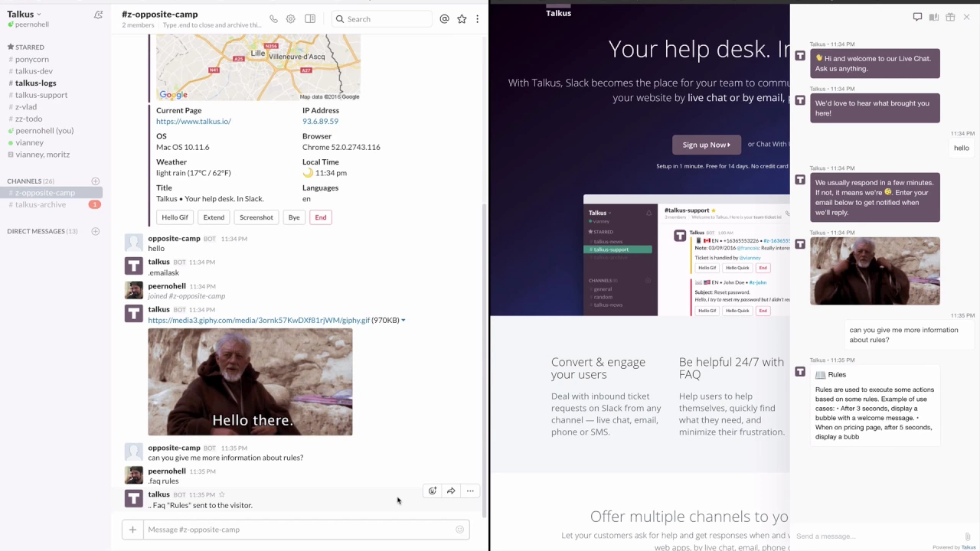Click the paperclip attach icon in chat widget
The image size is (980, 551).
[x=967, y=536]
